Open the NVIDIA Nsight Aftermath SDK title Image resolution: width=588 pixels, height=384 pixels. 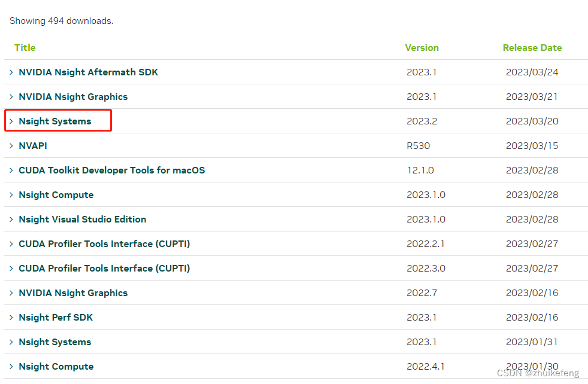tap(89, 72)
